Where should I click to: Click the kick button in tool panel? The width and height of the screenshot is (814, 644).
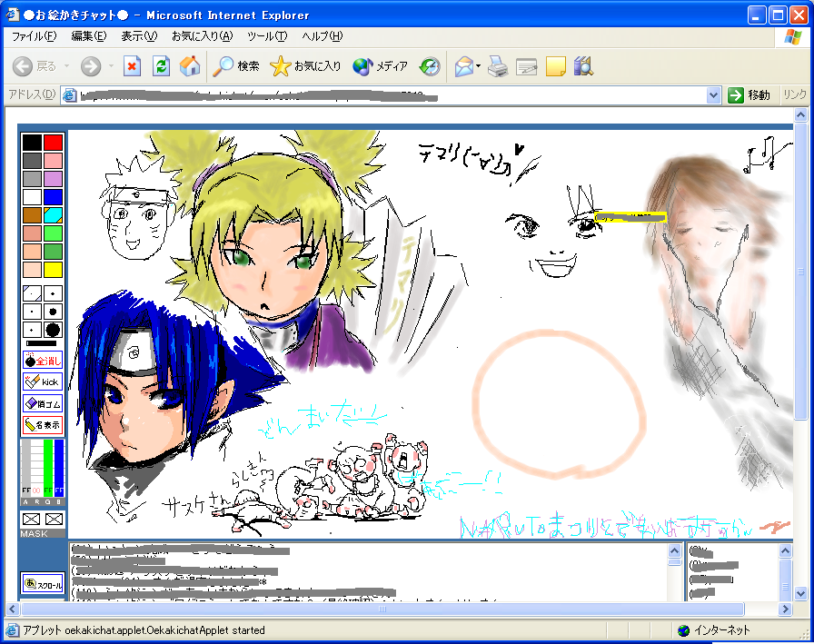pos(43,381)
